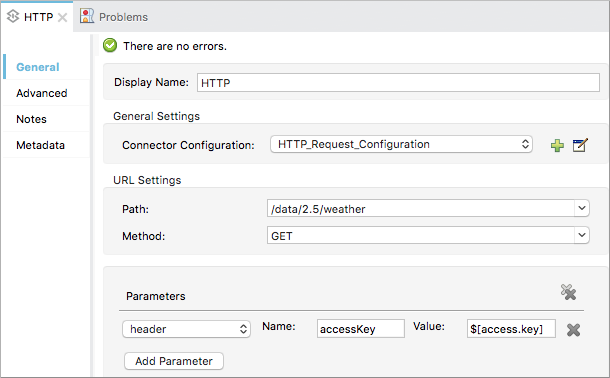Switch to the HTTP tab
Viewport: 610px width, 378px height.
pyautogui.click(x=37, y=17)
